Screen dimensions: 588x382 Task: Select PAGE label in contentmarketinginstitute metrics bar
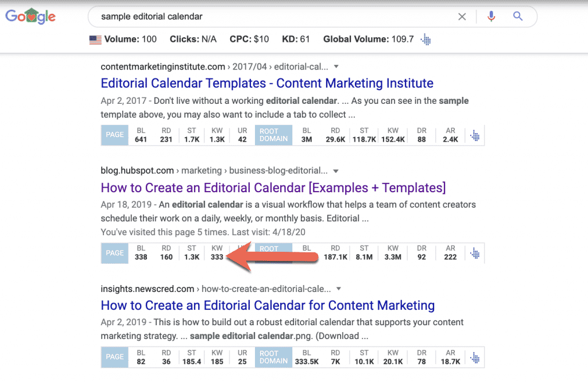pos(115,135)
